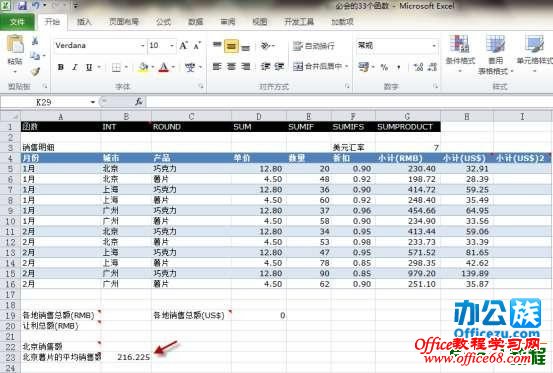The width and height of the screenshot is (553, 373).
Task: Toggle Italic formatting
Action: coord(75,67)
